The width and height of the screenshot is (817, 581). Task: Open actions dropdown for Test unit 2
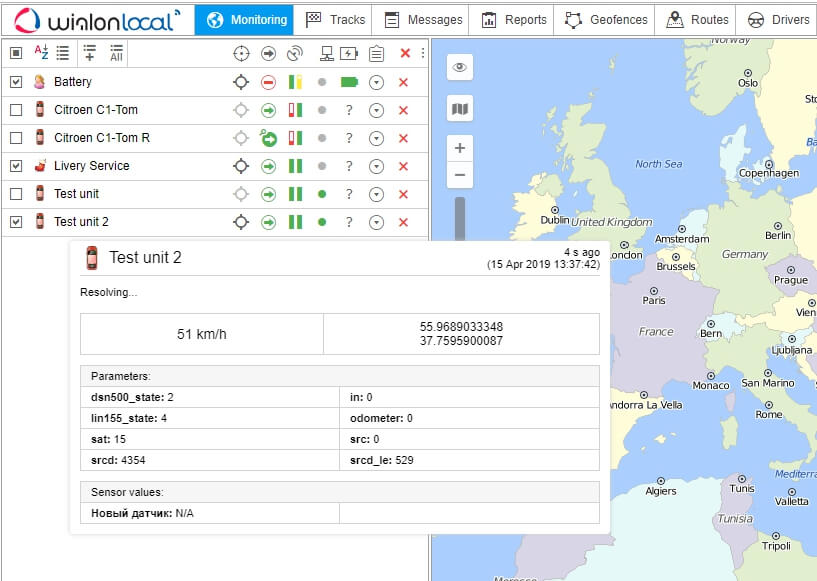[376, 222]
